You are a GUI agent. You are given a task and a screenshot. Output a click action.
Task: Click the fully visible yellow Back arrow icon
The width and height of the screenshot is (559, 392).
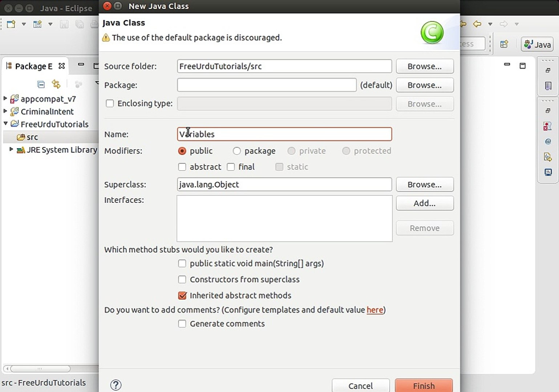click(477, 24)
